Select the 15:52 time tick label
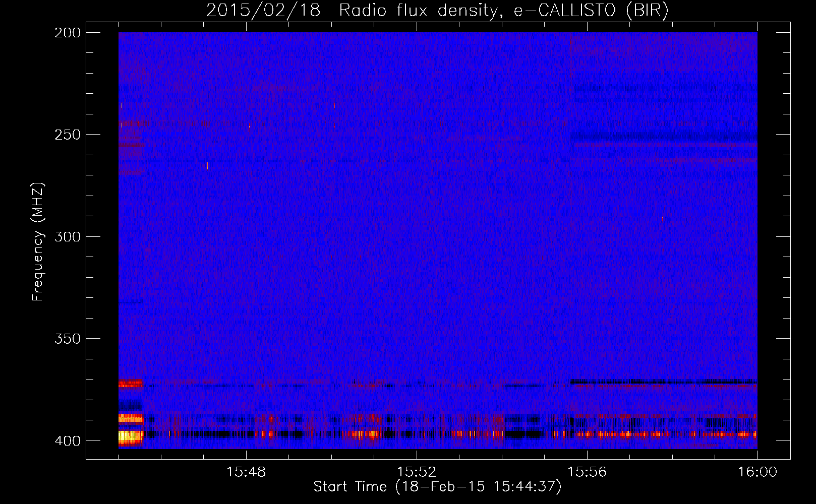This screenshot has width=816, height=504. tap(417, 472)
